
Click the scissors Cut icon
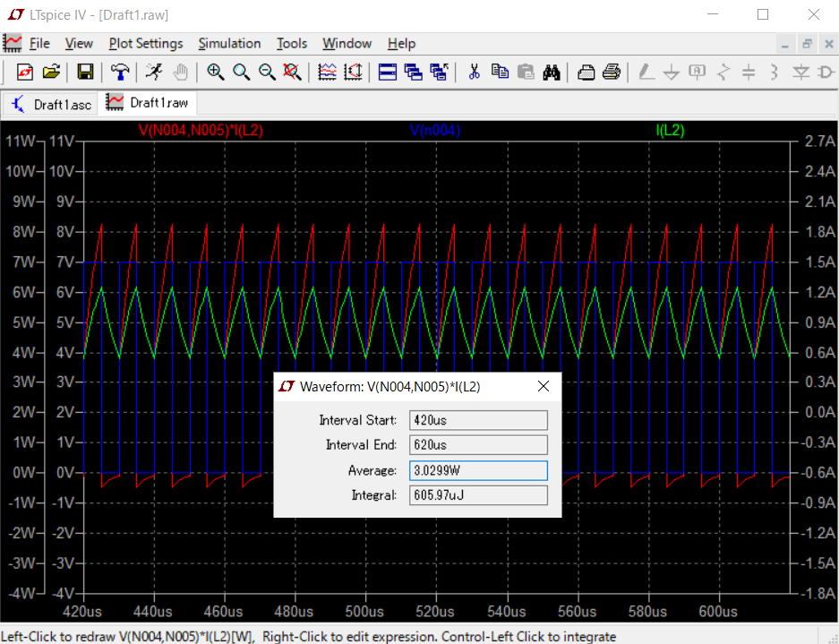coord(474,72)
